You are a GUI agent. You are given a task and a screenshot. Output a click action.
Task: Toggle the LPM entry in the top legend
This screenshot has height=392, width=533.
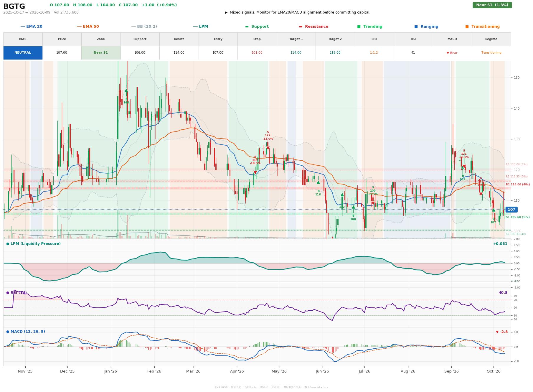pos(201,27)
